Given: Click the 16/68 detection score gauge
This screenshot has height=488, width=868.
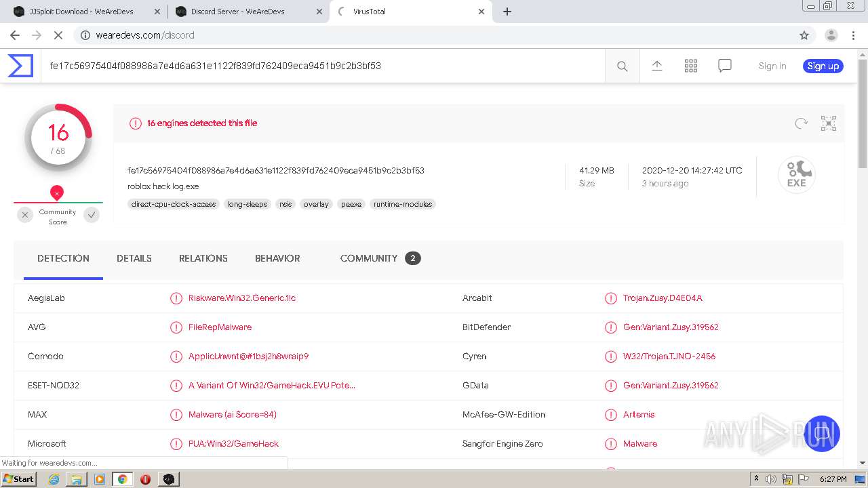Looking at the screenshot, I should coord(58,138).
